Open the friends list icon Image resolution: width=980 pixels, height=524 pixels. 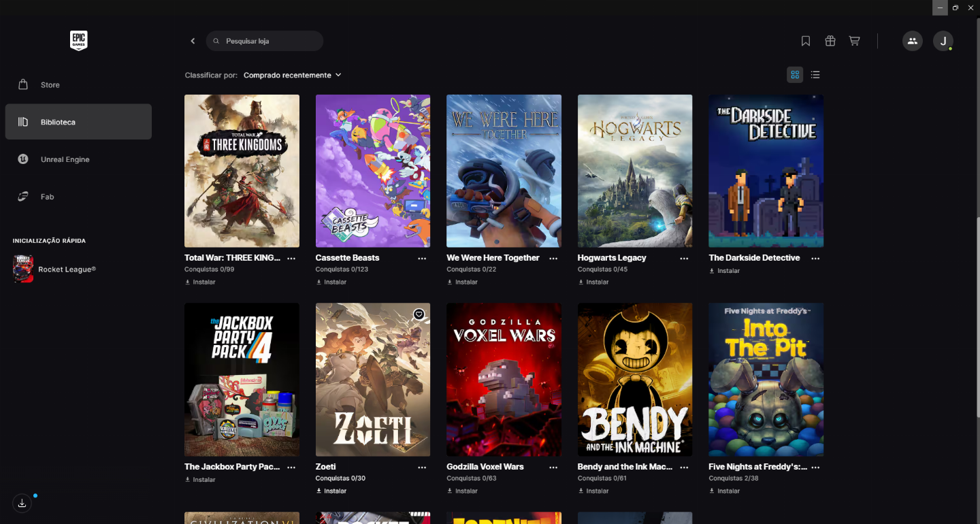913,41
